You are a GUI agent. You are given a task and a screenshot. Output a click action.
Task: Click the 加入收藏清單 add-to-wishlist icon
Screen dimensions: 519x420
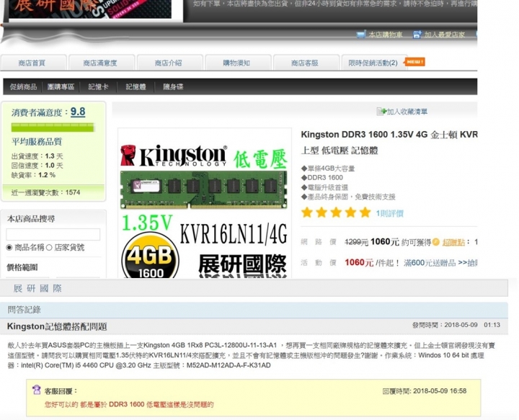381,112
